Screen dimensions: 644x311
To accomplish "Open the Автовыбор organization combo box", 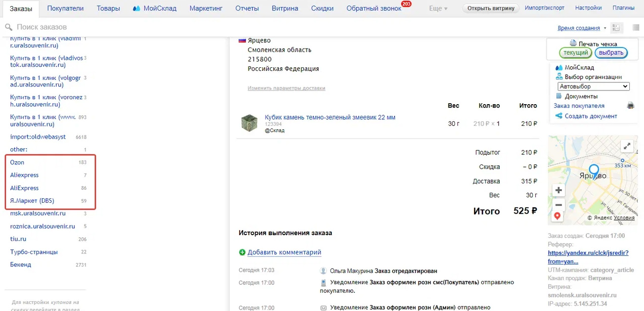I will point(593,86).
